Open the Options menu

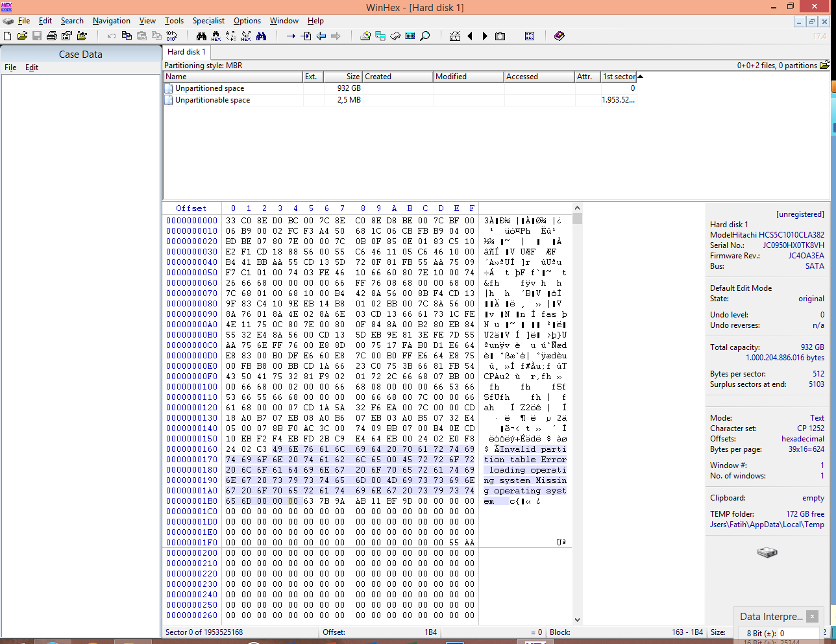pyautogui.click(x=247, y=21)
